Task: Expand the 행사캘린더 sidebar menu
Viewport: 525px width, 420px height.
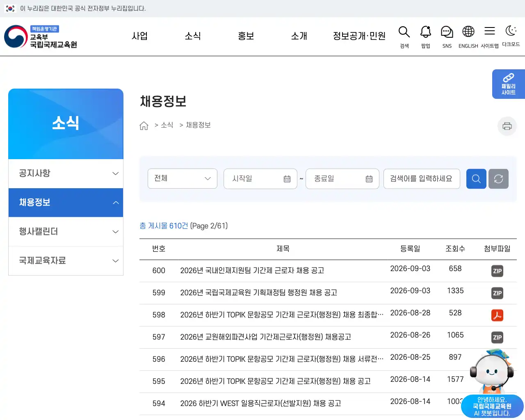Action: tap(66, 232)
